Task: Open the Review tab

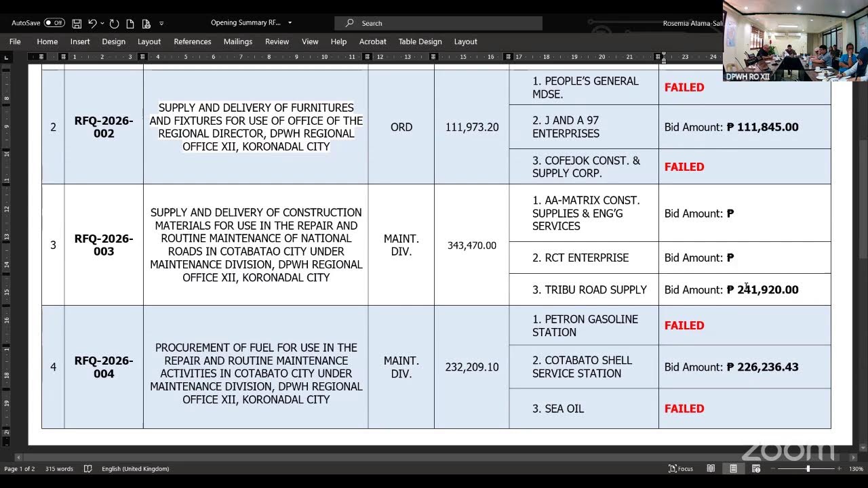Action: (277, 41)
